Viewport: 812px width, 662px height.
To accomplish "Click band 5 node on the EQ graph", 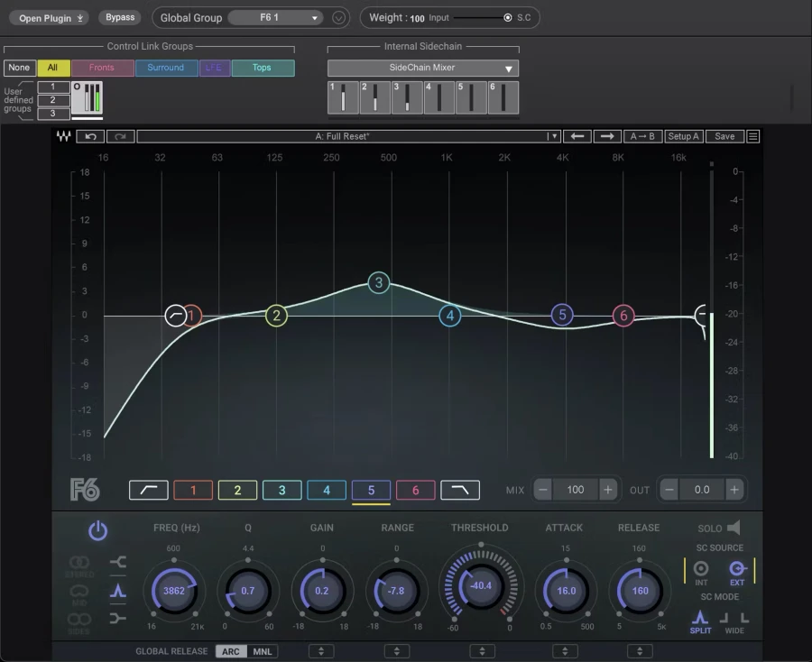I will click(562, 314).
